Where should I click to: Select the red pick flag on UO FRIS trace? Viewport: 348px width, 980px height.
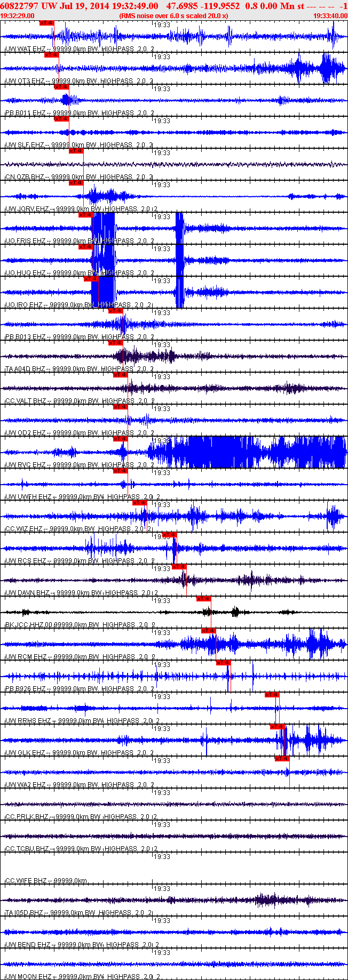click(86, 215)
